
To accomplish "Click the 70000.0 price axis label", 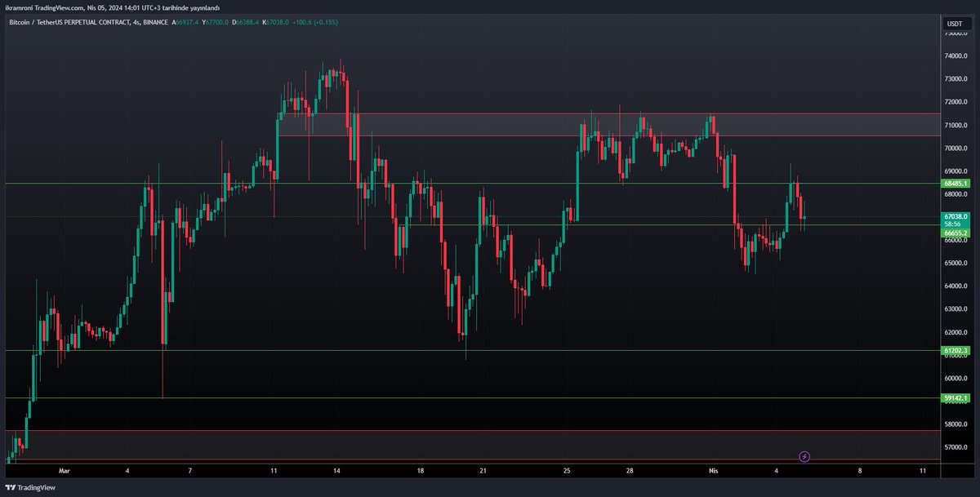I will (955, 149).
